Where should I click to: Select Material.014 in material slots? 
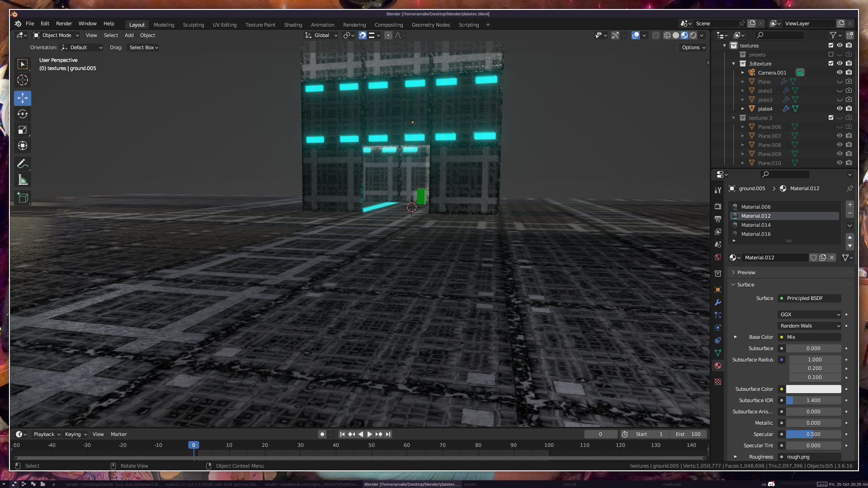coord(756,225)
